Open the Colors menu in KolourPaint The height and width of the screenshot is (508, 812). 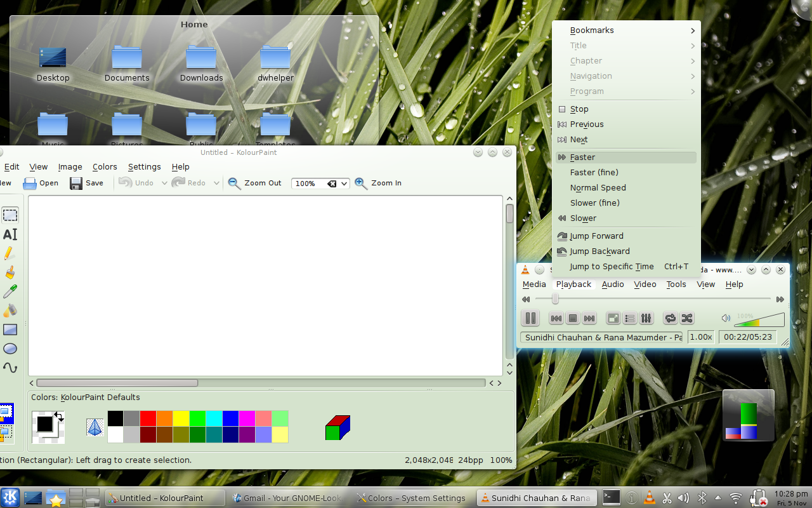(105, 167)
